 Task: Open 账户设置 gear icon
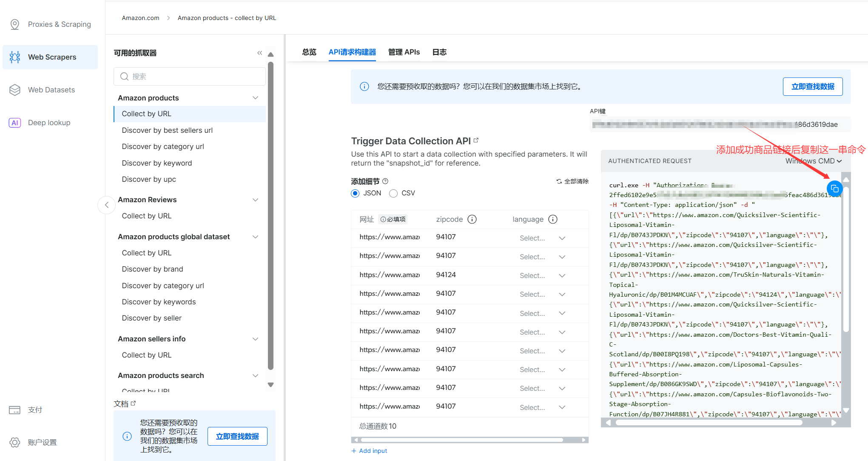[15, 442]
